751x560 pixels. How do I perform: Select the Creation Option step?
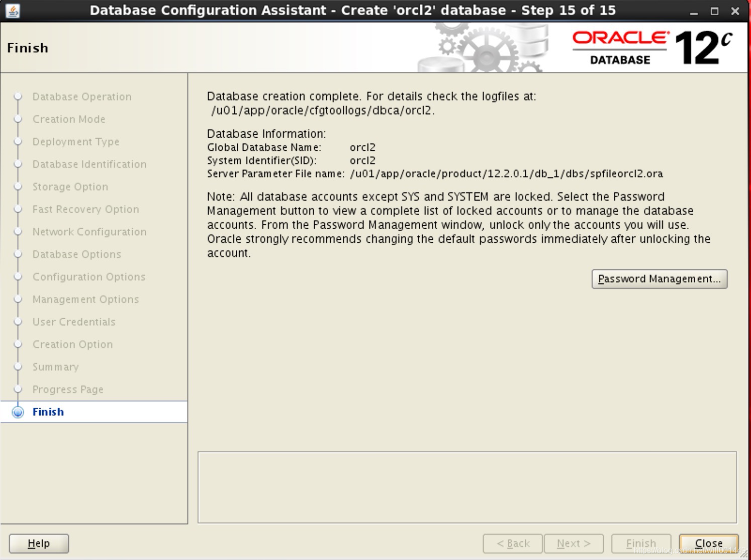click(73, 344)
